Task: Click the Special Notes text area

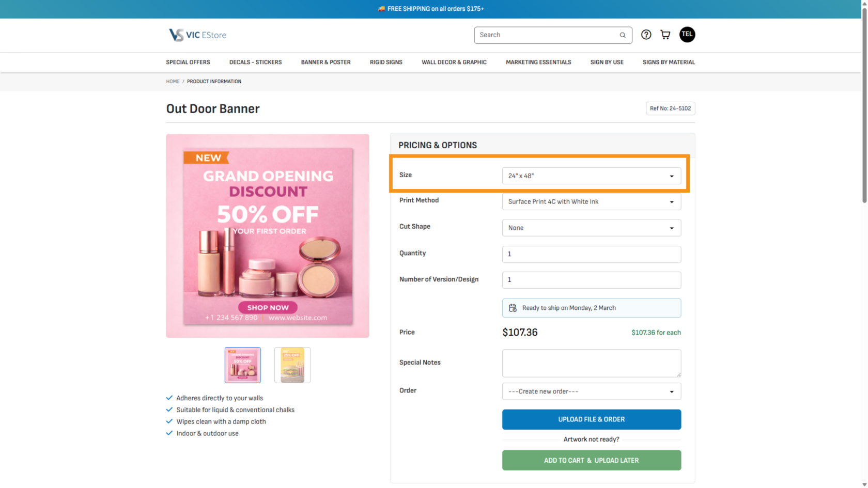Action: pos(591,363)
